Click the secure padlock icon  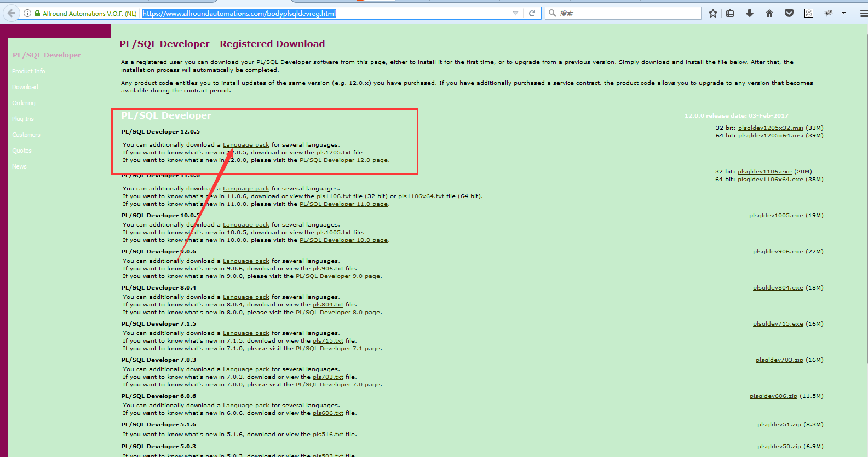pos(37,13)
